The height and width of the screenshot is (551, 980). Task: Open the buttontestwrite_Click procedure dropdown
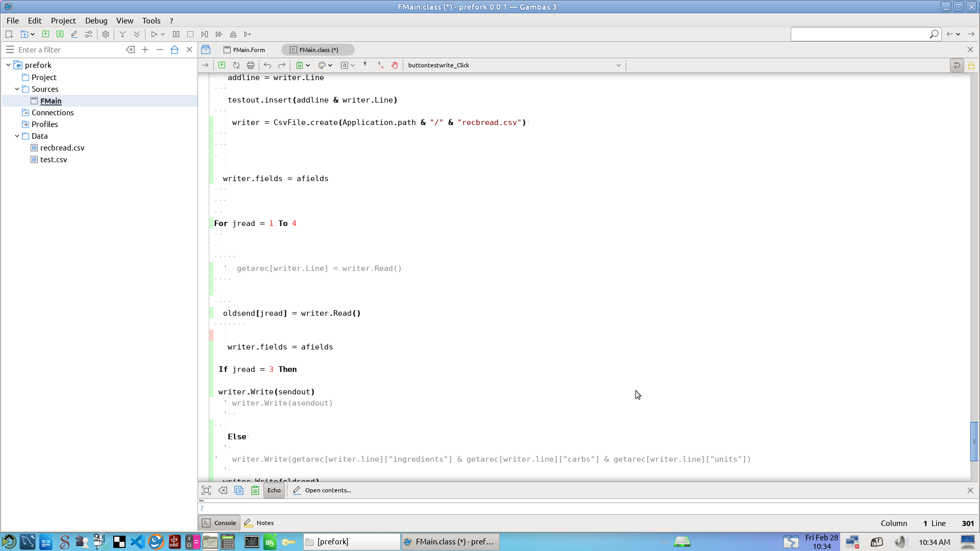pos(618,65)
